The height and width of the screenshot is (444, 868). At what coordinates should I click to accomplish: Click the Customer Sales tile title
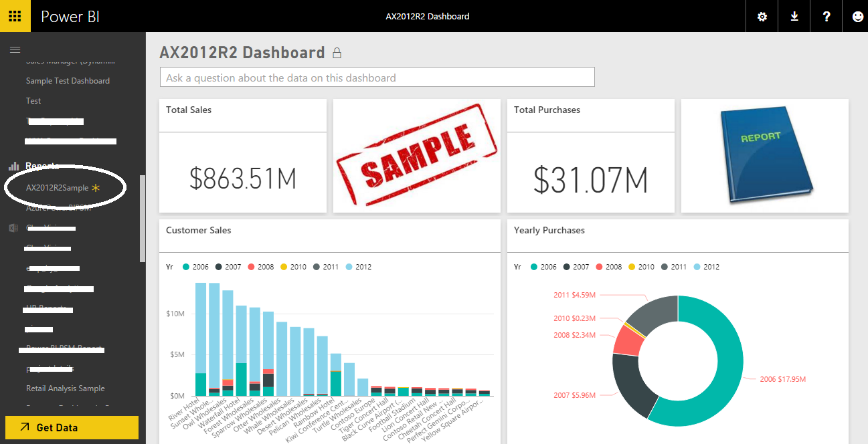pyautogui.click(x=199, y=230)
